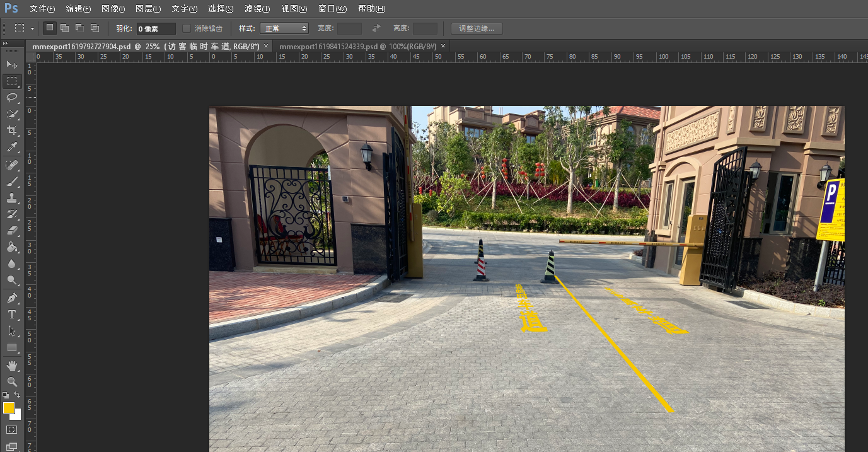Click the horizontal ruler at mark 50
Image resolution: width=868 pixels, height=452 pixels.
[x=437, y=57]
